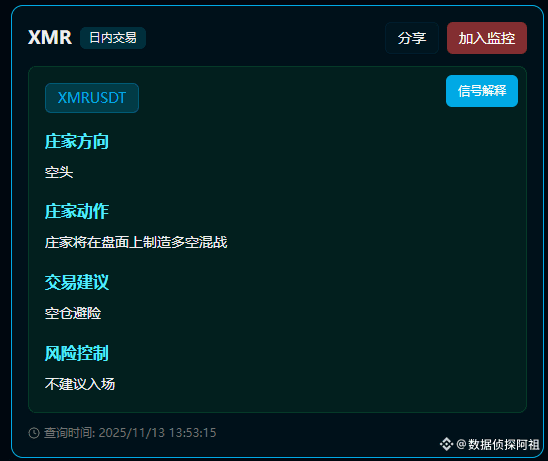This screenshot has height=461, width=548.
Task: Click the 交易建议 heading
Action: pos(77,282)
